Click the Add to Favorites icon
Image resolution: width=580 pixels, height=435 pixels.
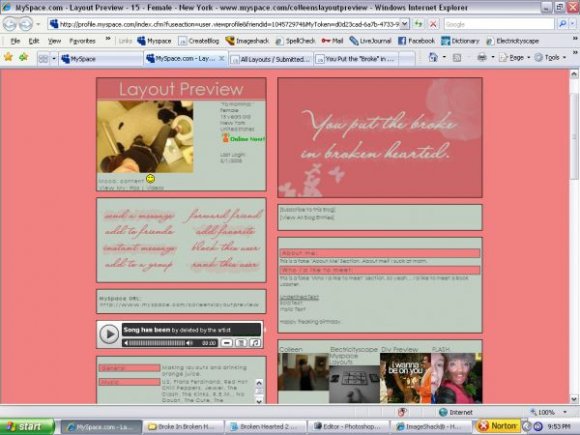point(24,57)
